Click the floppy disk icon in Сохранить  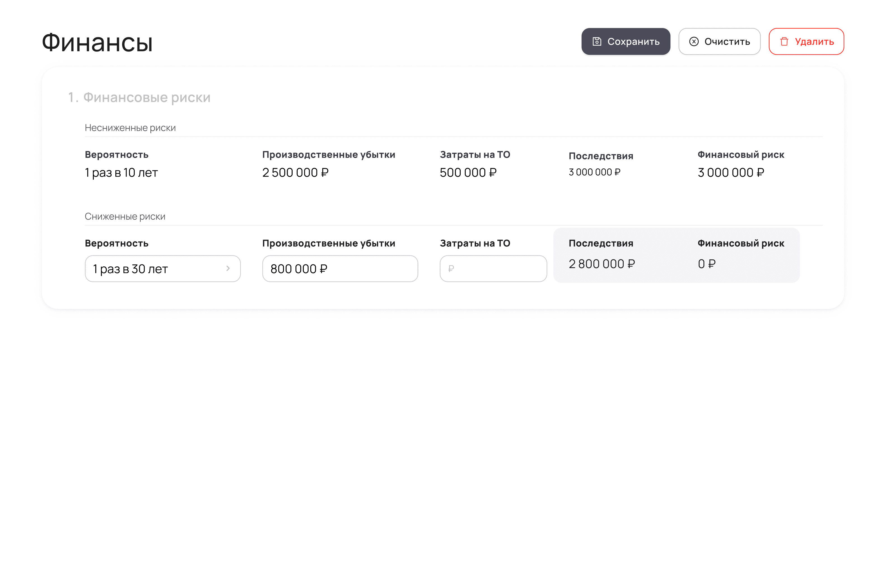[597, 42]
